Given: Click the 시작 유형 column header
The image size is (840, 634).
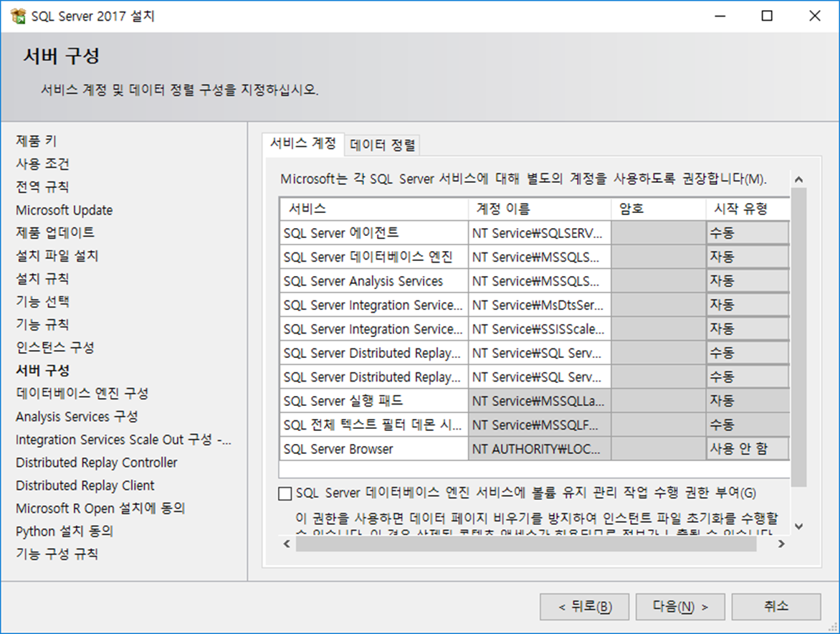Looking at the screenshot, I should click(x=748, y=209).
